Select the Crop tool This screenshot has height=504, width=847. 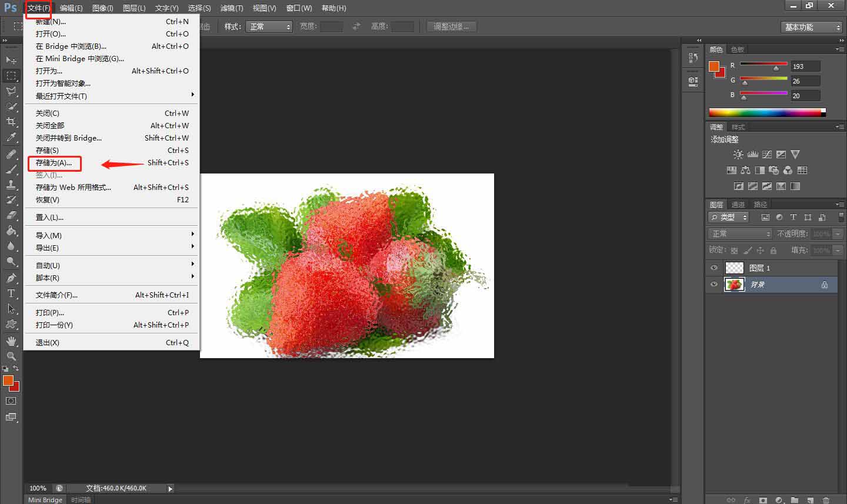coord(11,122)
